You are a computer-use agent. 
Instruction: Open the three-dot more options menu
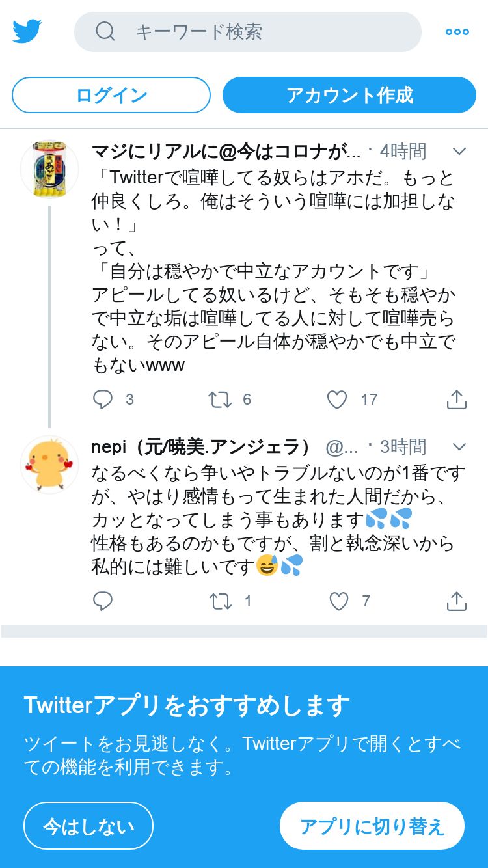coord(457,32)
